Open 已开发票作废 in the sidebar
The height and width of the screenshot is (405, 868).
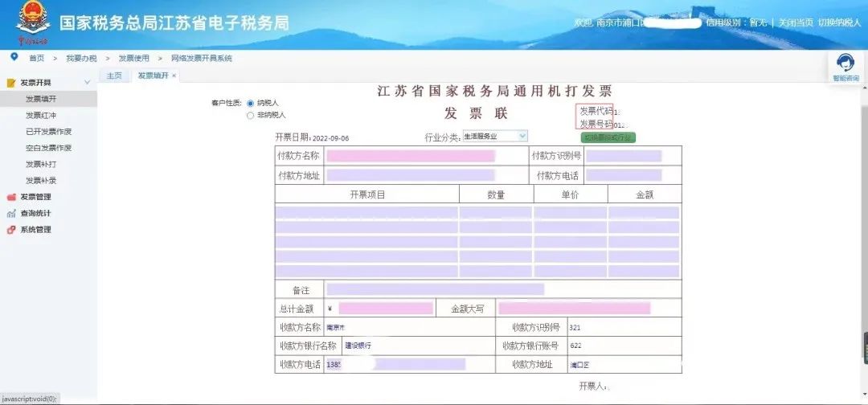coord(49,132)
